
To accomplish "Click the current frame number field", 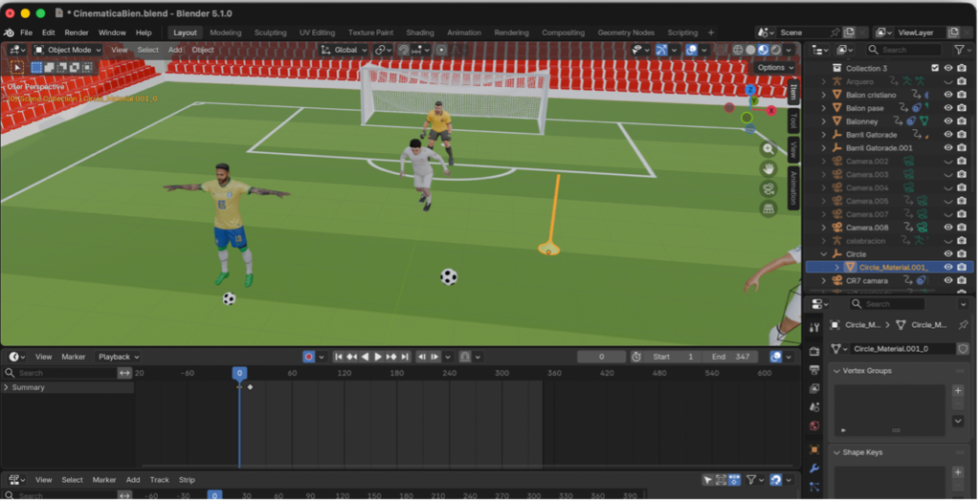I will click(603, 358).
